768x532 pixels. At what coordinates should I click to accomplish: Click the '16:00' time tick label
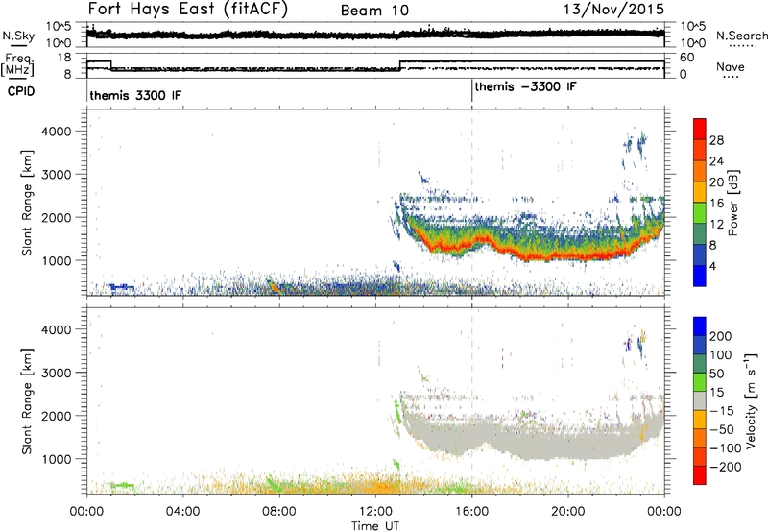(471, 512)
